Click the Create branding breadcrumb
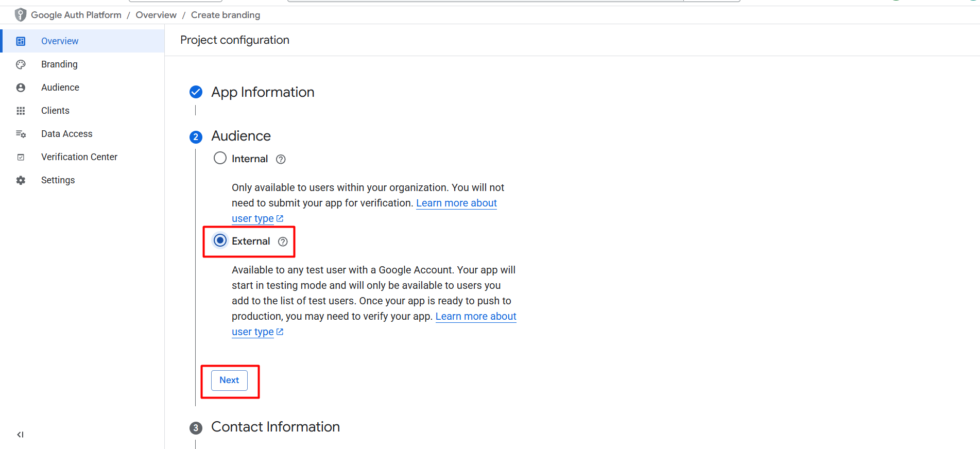980x449 pixels. [x=226, y=15]
